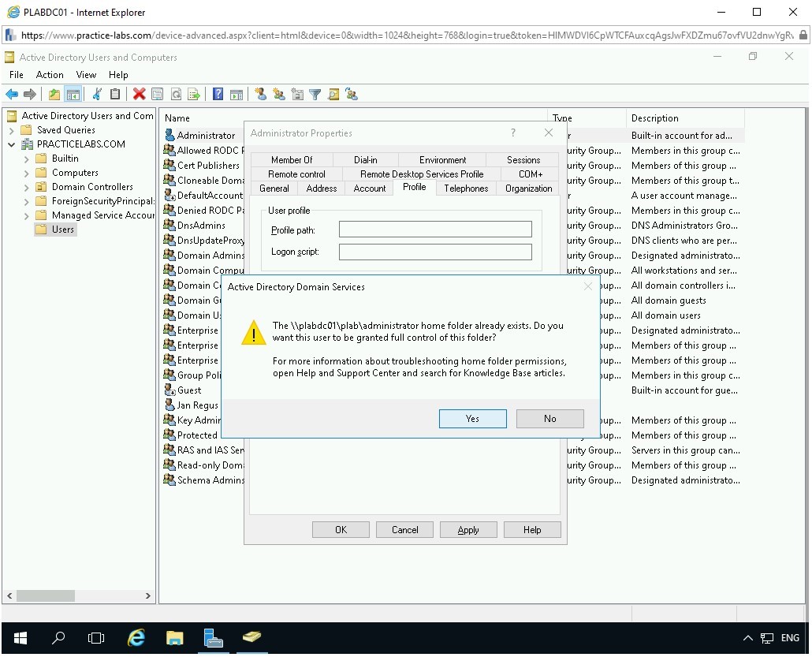Expand the Builtin container
This screenshot has height=657, width=812.
point(27,159)
